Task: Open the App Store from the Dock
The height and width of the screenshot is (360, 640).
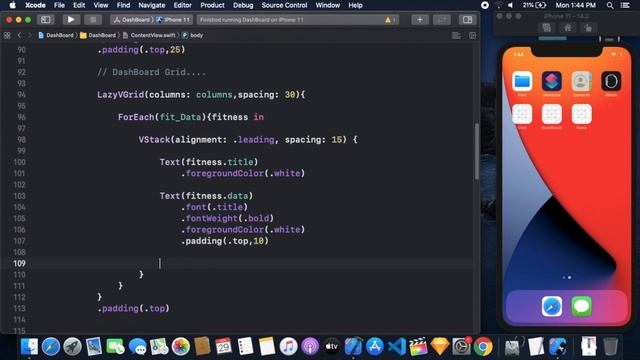Action: pos(375,347)
